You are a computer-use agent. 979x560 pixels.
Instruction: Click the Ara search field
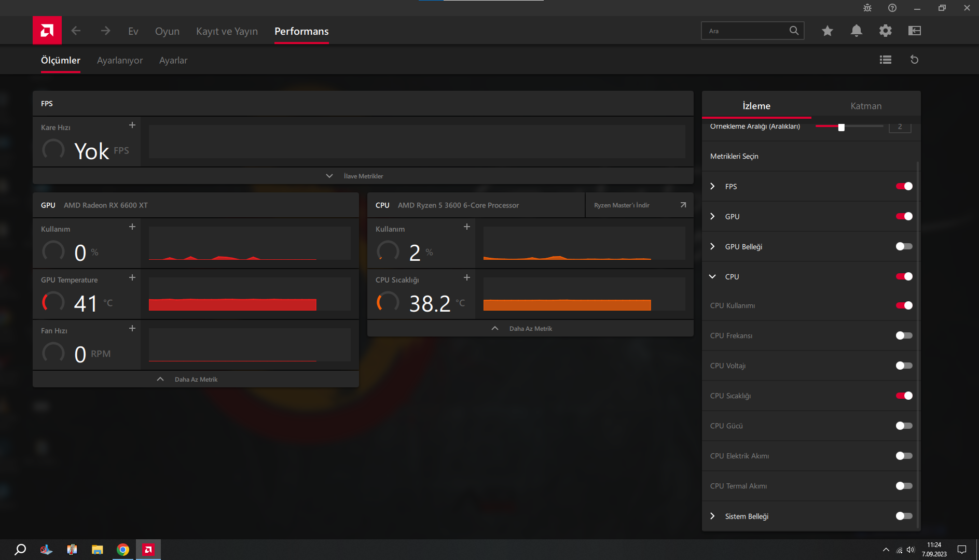pos(752,31)
